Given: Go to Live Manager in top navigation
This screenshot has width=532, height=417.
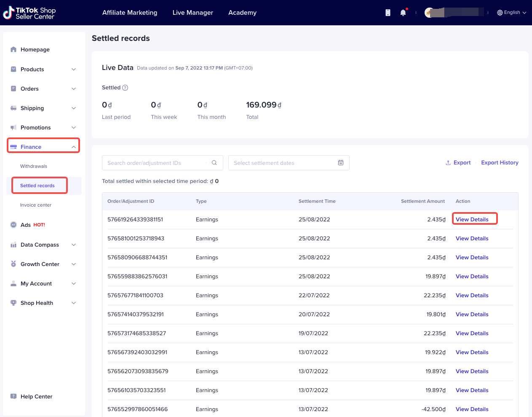Looking at the screenshot, I should [193, 13].
